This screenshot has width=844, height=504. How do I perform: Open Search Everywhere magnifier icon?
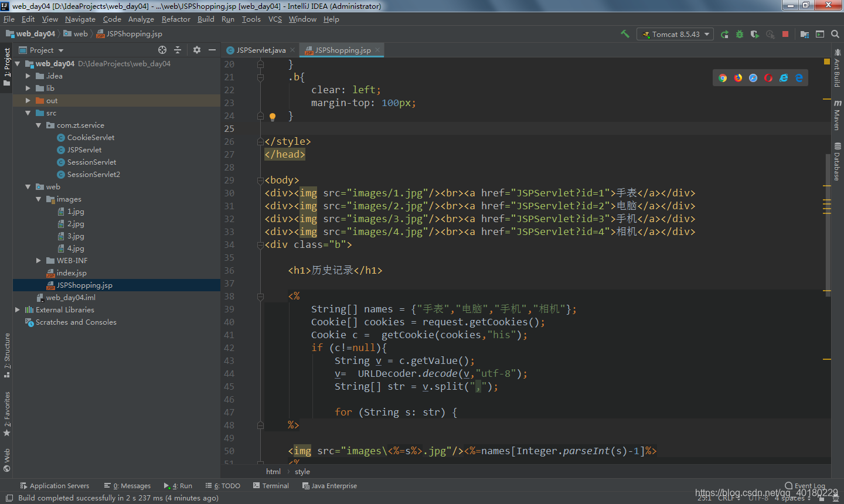[835, 34]
